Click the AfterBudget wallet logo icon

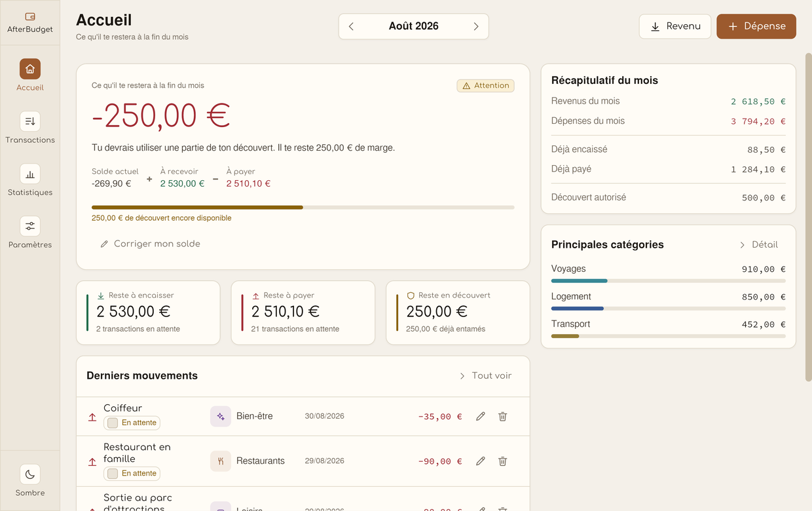point(30,16)
